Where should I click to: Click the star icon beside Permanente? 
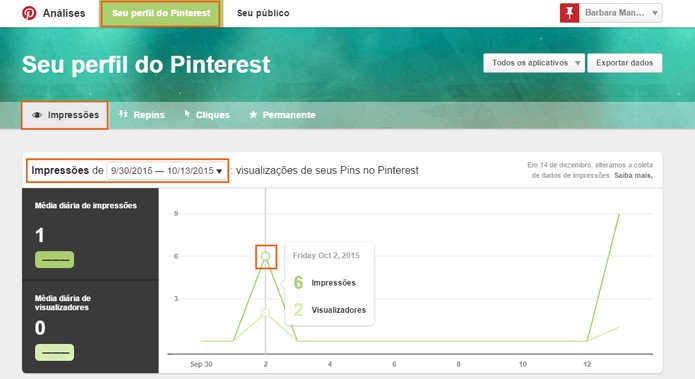tap(253, 114)
